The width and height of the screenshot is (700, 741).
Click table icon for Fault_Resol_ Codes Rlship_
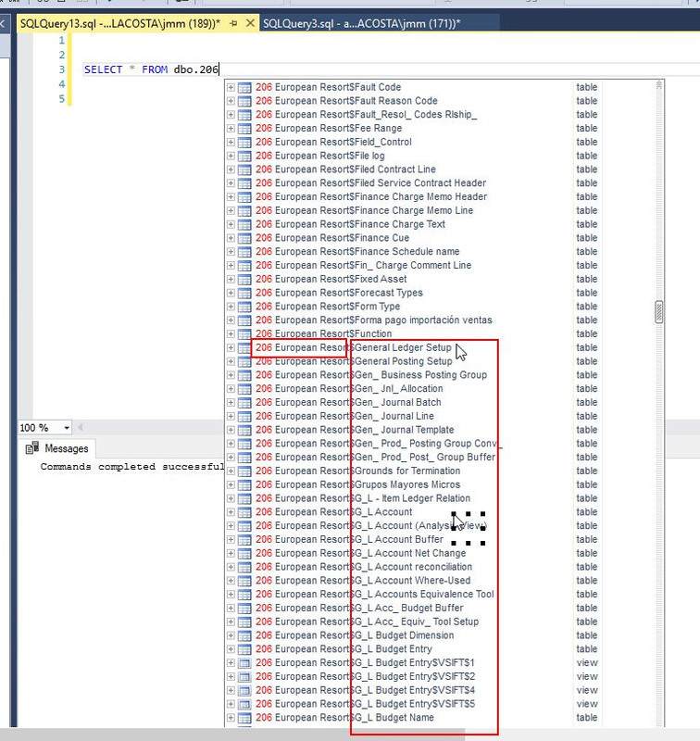pyautogui.click(x=244, y=114)
